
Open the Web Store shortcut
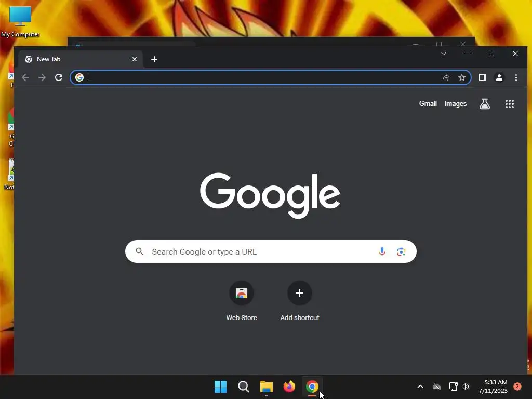tap(242, 301)
